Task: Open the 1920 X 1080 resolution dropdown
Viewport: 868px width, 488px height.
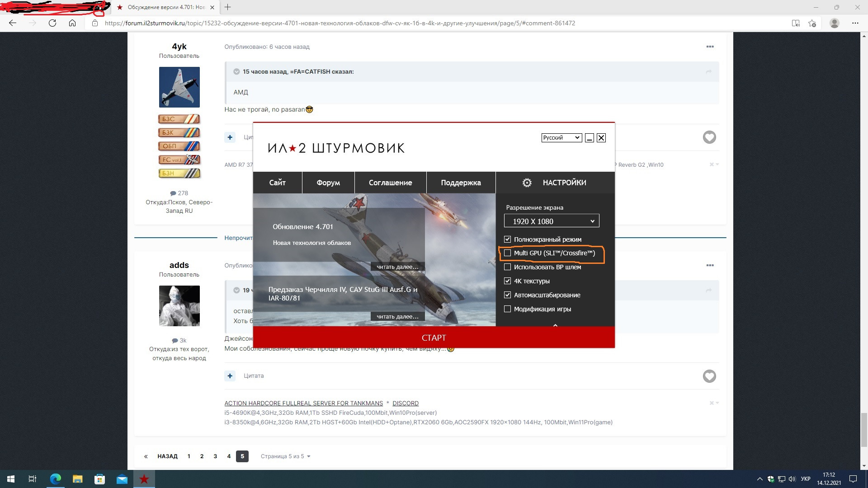Action: (552, 221)
